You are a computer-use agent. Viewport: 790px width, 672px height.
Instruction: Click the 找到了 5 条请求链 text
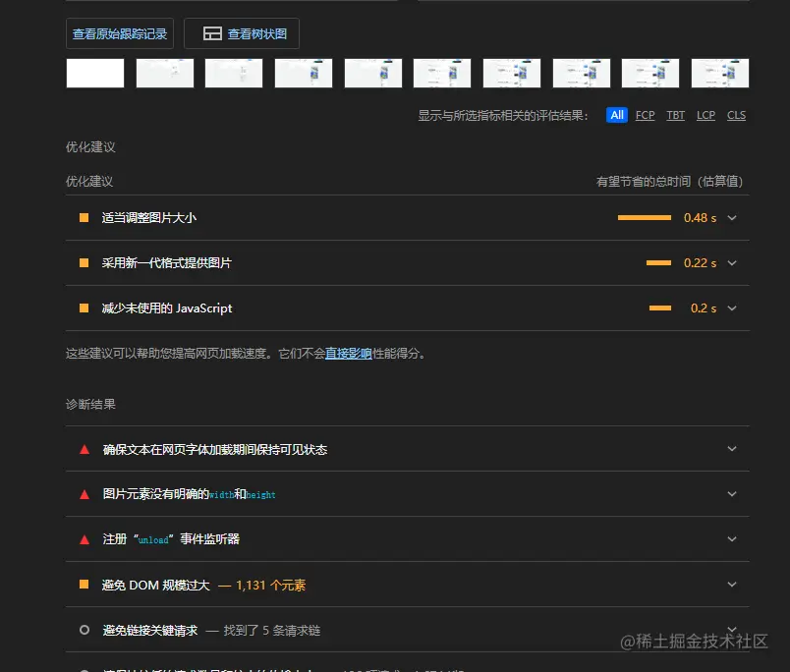tap(272, 630)
